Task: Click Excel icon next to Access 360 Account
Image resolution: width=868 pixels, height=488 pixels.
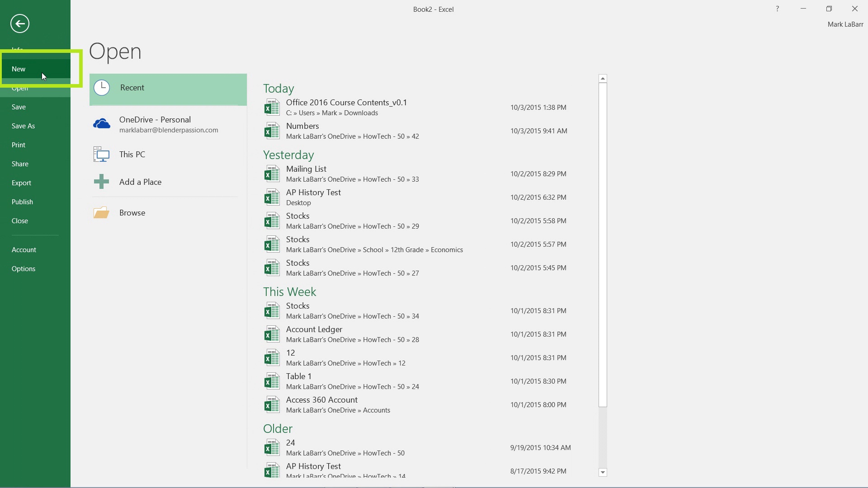Action: pos(272,405)
